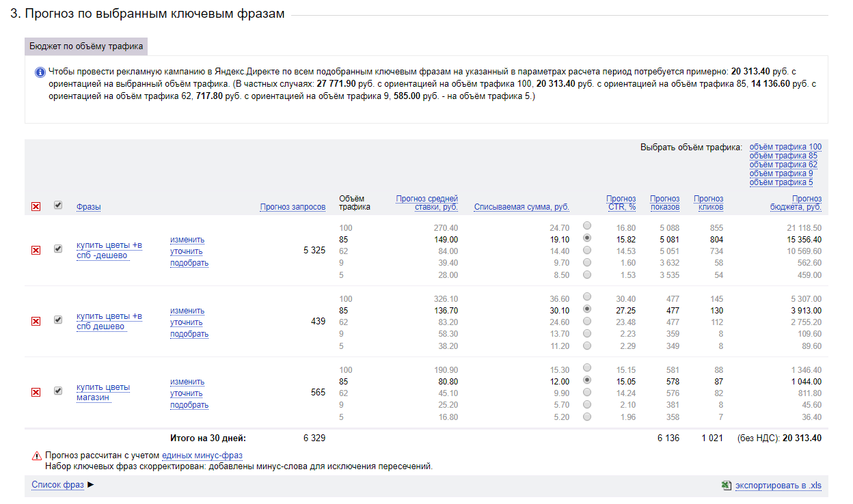853x504 pixels.
Task: Delete all phrases with header red X
Action: 36,207
